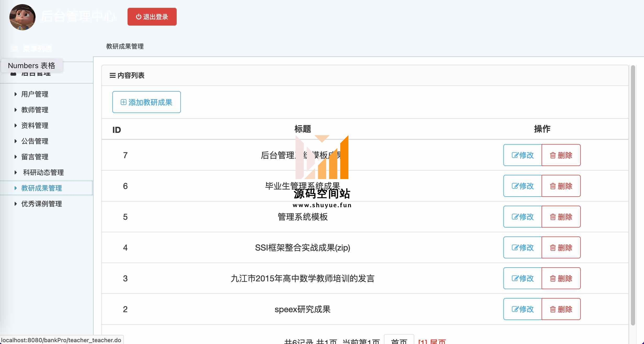Click the Numbers 表格 tooltip label
The image size is (644, 344).
tap(32, 65)
